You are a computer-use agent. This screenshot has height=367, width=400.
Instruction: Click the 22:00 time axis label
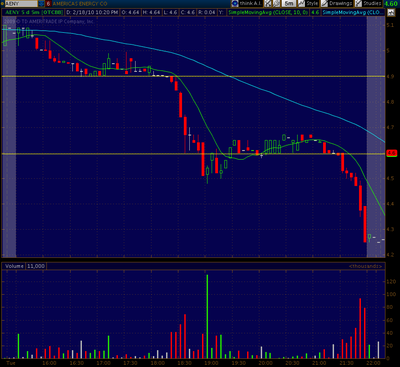pos(373,363)
